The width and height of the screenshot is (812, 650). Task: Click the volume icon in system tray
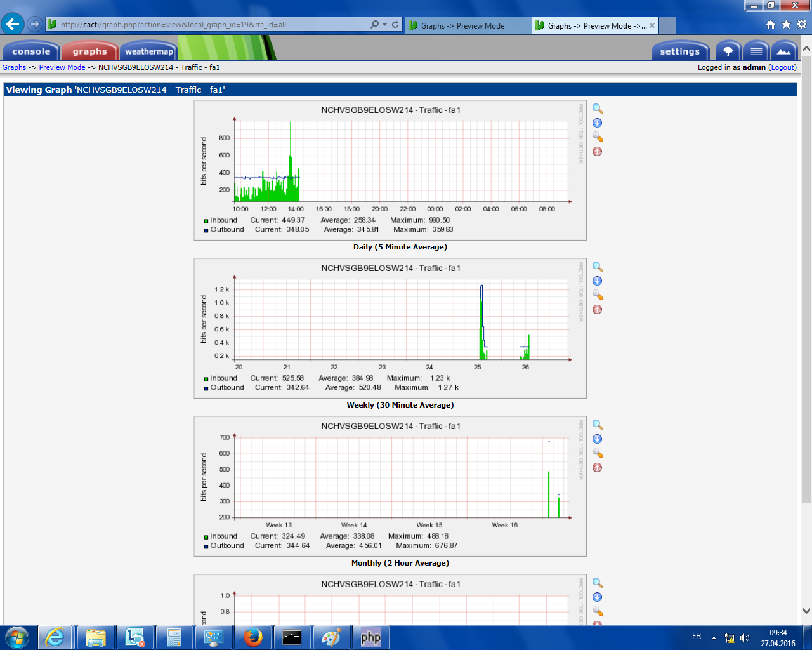click(745, 638)
